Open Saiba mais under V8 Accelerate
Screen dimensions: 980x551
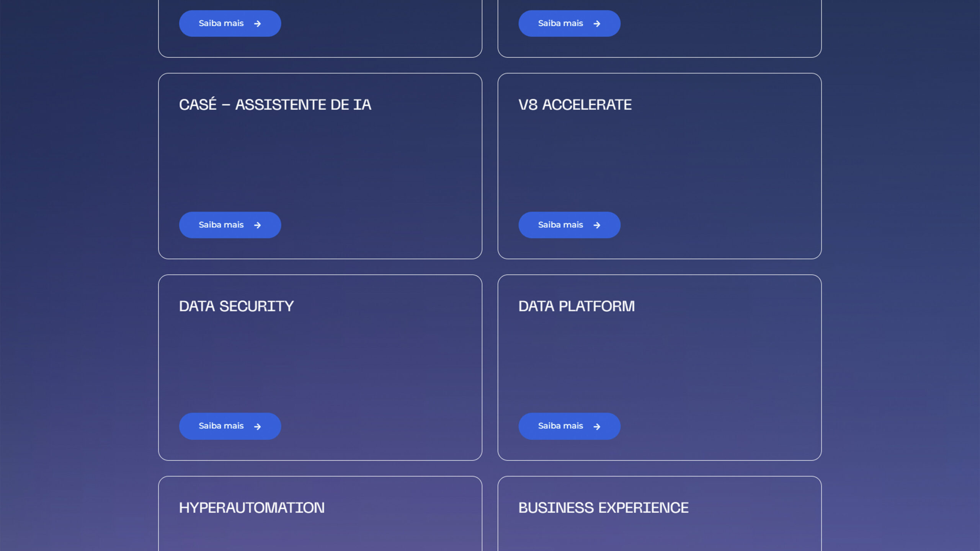(569, 225)
